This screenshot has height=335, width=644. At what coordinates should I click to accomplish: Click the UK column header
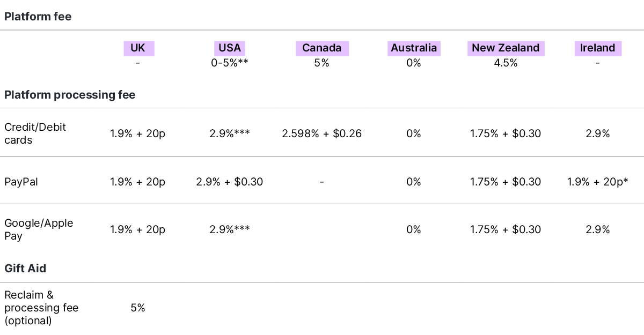pos(138,48)
